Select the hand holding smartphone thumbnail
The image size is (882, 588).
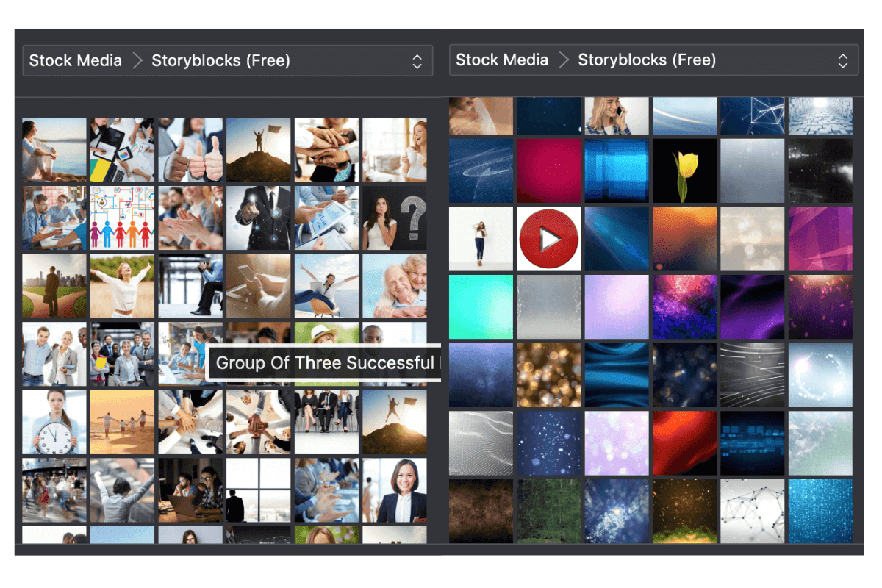coord(258,286)
